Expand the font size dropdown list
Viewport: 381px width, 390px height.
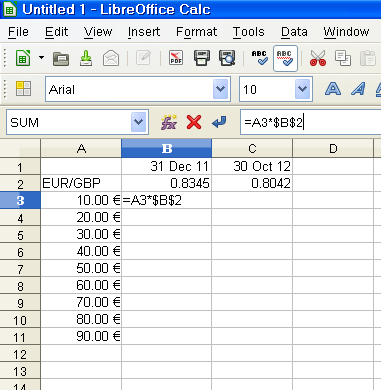303,89
